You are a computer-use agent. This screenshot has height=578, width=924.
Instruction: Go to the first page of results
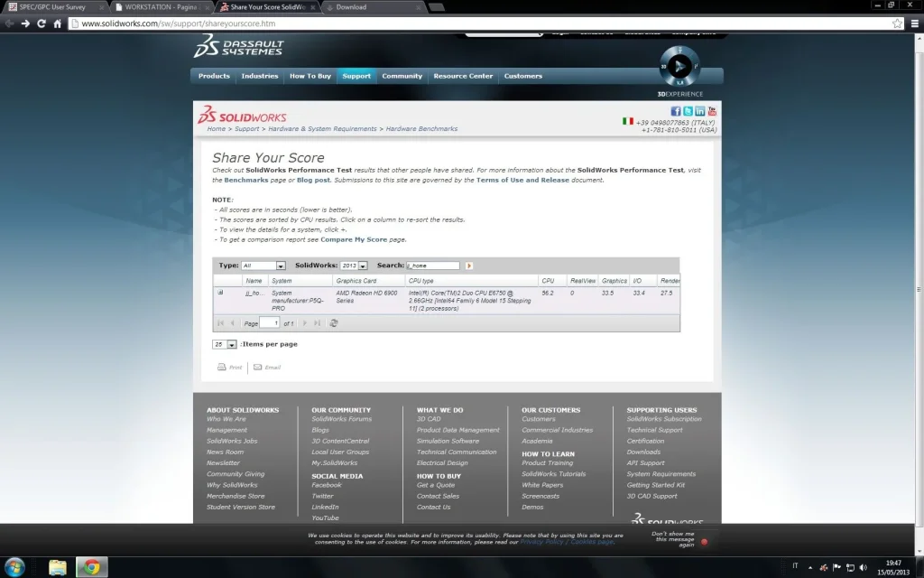[x=220, y=323]
